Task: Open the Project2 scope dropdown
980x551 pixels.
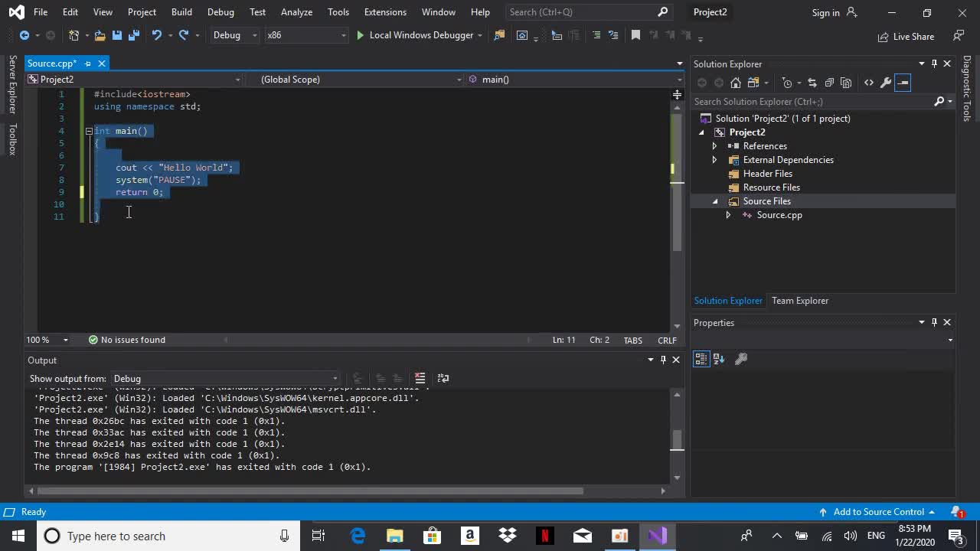Action: [x=134, y=80]
